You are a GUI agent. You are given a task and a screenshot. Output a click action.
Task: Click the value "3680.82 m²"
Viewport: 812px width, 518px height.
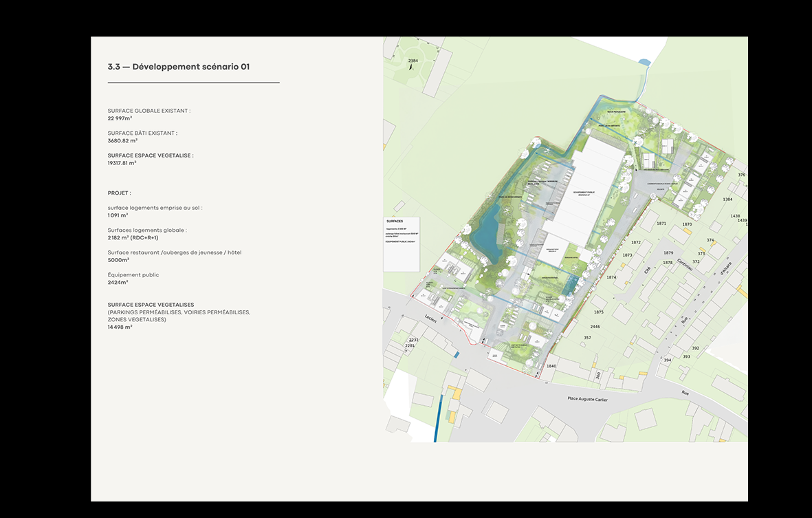[x=122, y=141]
